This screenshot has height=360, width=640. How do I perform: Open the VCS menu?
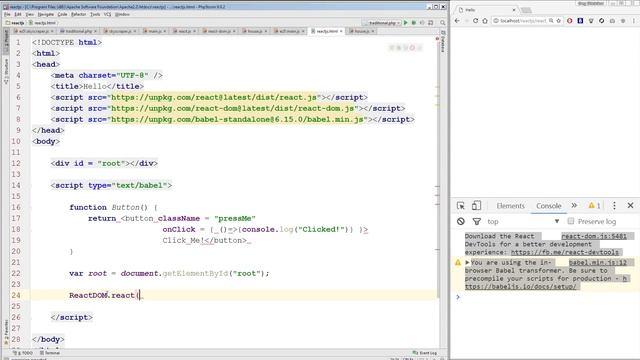107,14
